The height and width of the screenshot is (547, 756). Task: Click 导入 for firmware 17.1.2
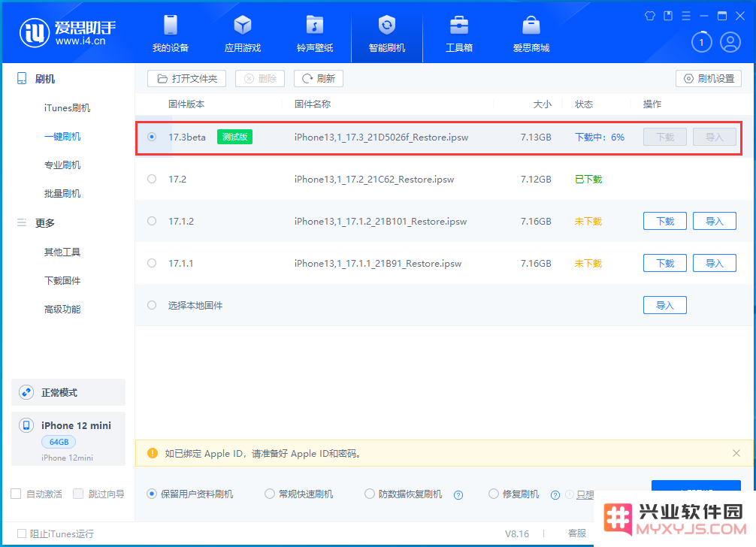coord(715,221)
